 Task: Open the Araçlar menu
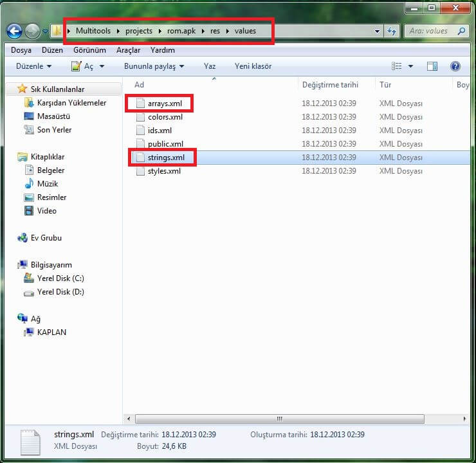[x=129, y=50]
